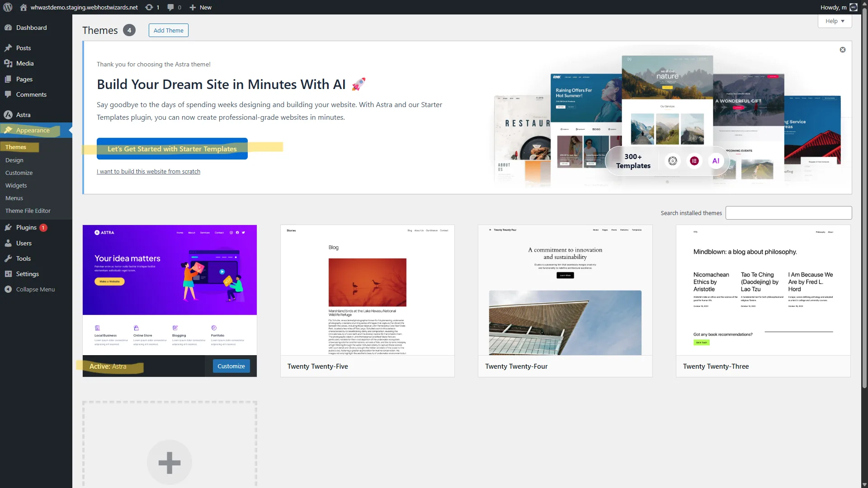Dismiss the Astra welcome banner
The height and width of the screenshot is (488, 868).
point(842,50)
